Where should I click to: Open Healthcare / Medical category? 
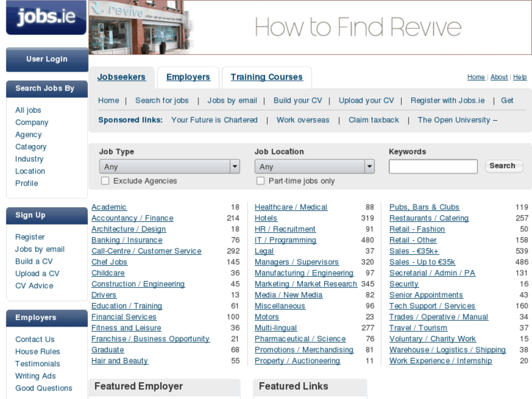[291, 207]
